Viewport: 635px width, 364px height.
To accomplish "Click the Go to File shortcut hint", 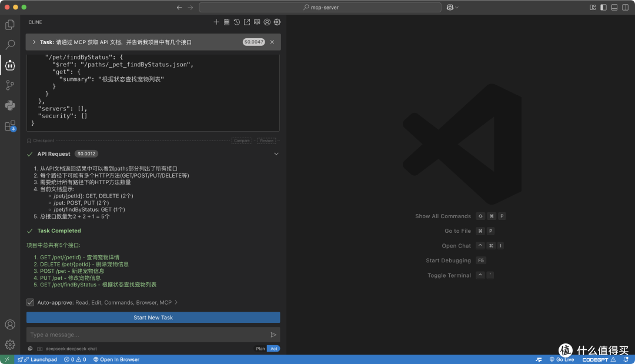I will tap(469, 231).
